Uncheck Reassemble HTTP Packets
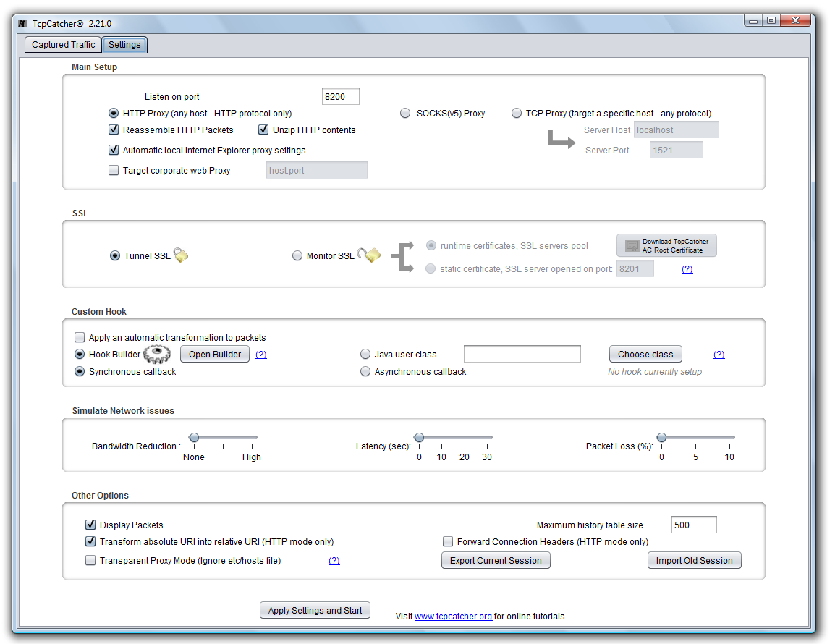Image resolution: width=835 pixels, height=644 pixels. coord(113,130)
